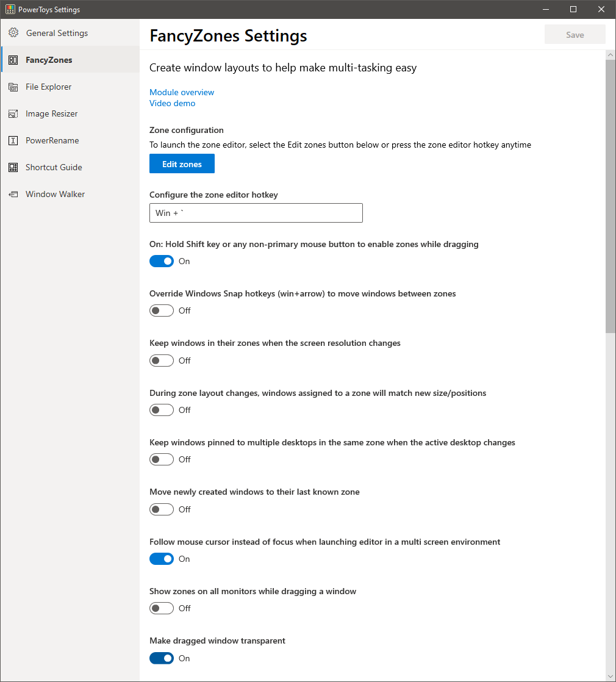The image size is (616, 682).
Task: Turn on move newly created windows to last zone
Action: pos(161,509)
